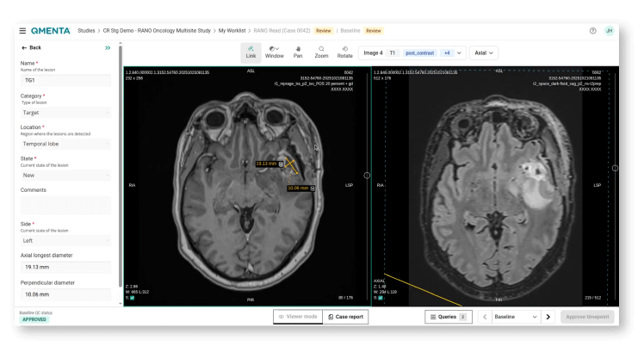This screenshot has height=346, width=644.
Task: Open the hamburger menu beside QMENTA logo
Action: pyautogui.click(x=22, y=30)
